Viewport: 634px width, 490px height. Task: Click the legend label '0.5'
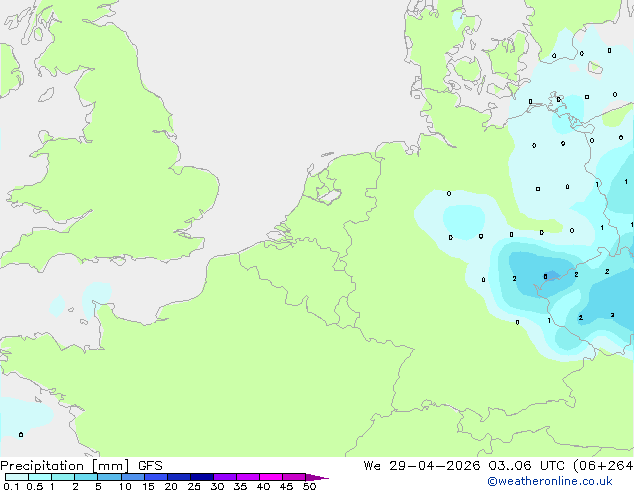point(34,486)
